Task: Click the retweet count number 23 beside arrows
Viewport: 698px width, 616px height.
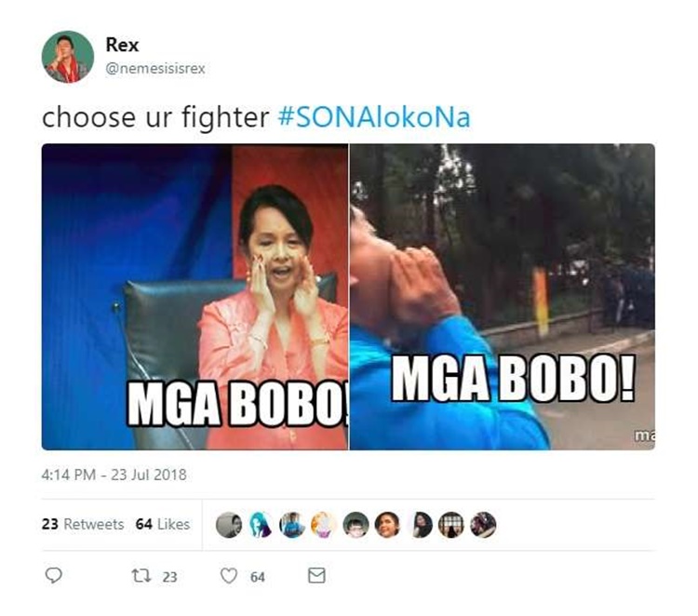Action: coord(169,577)
